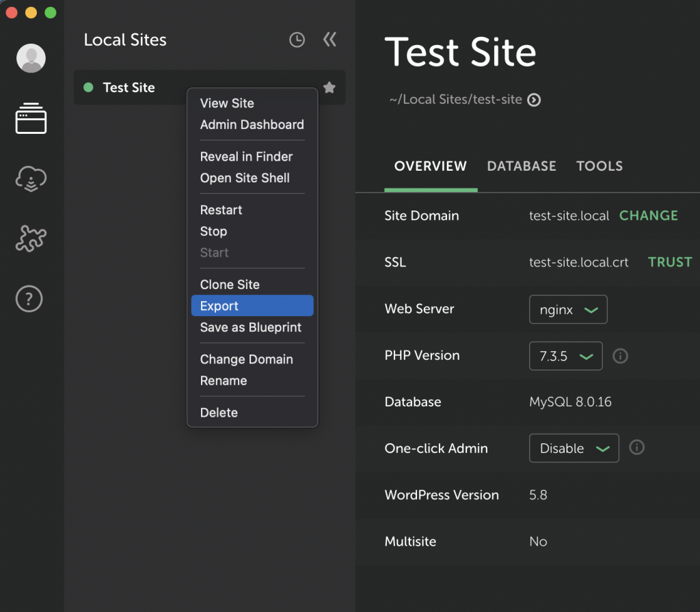
Task: Click the arrow icon next to site path
Action: tap(535, 100)
